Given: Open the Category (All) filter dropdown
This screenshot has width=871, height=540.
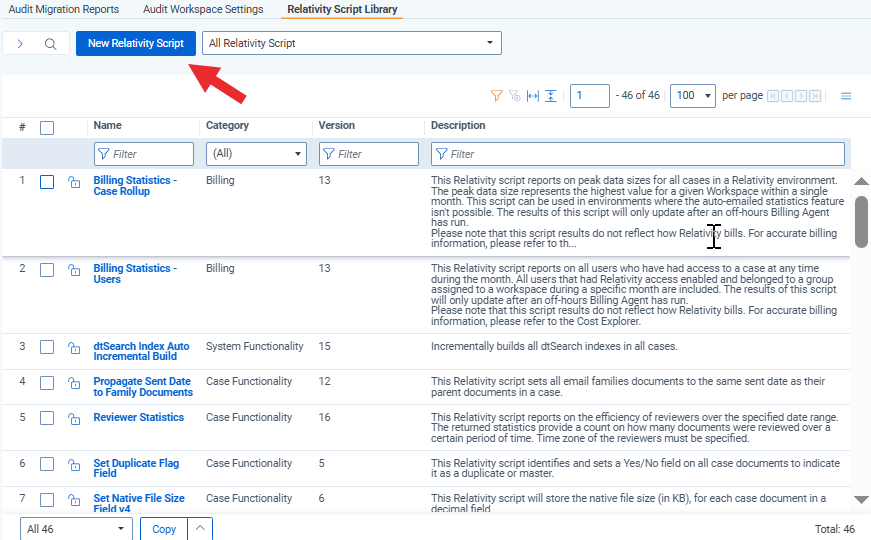Looking at the screenshot, I should [x=256, y=154].
